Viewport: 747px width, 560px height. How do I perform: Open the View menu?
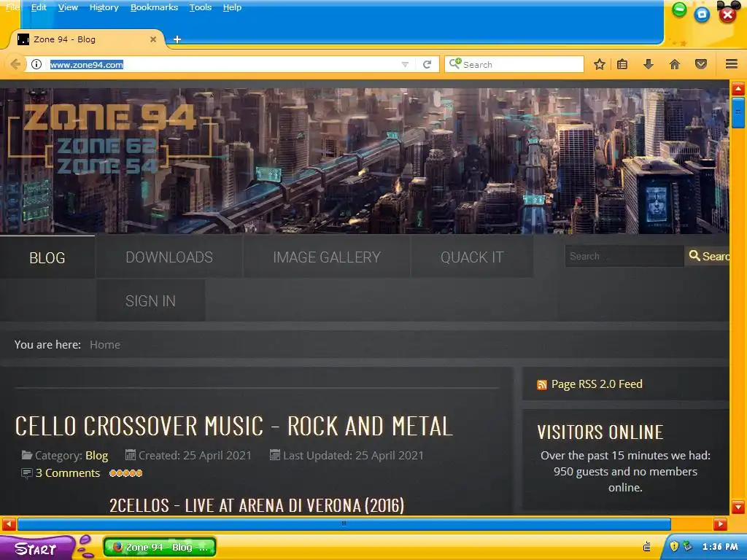coord(68,7)
